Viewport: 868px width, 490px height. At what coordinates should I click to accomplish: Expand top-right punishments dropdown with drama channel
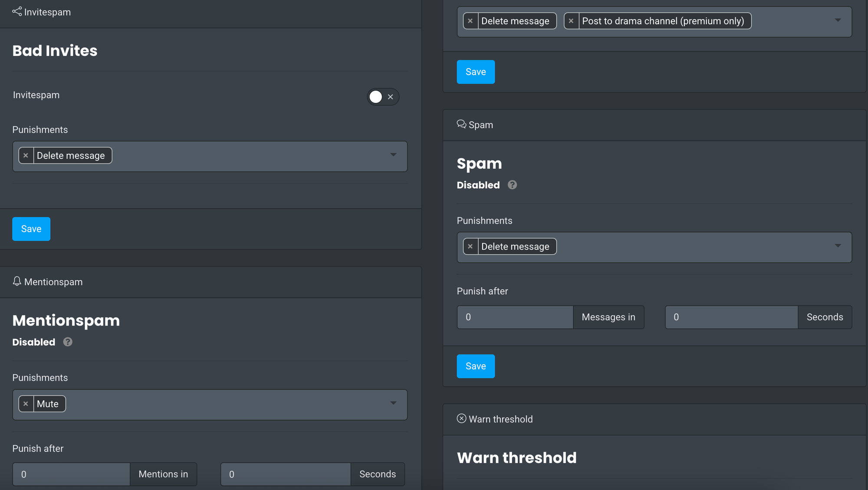coord(838,20)
